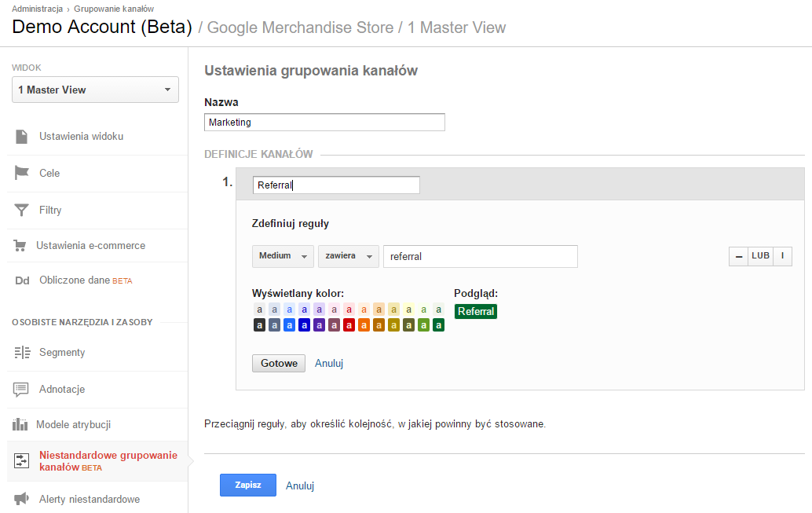The width and height of the screenshot is (812, 513).
Task: Add an OR condition with LUB button
Action: pyautogui.click(x=760, y=256)
